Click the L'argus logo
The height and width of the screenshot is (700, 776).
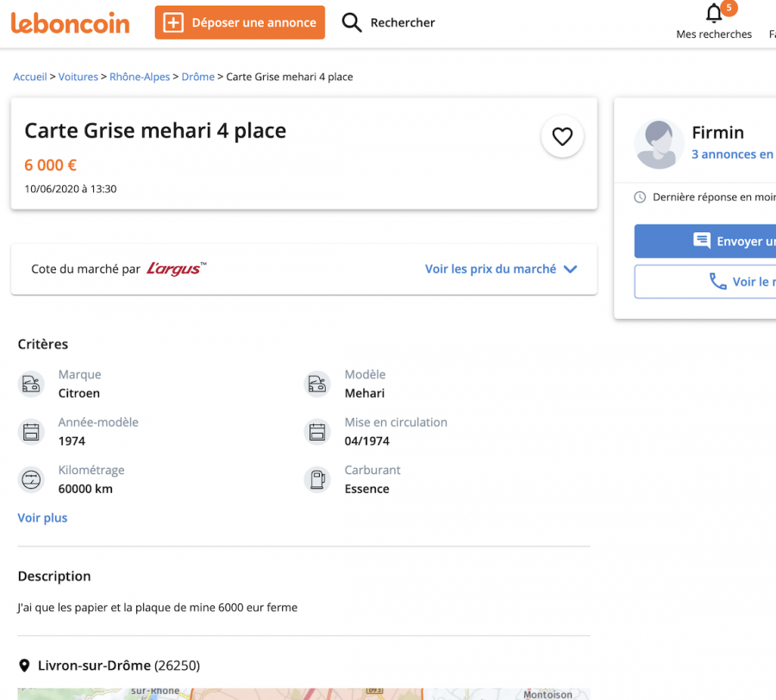(x=176, y=269)
